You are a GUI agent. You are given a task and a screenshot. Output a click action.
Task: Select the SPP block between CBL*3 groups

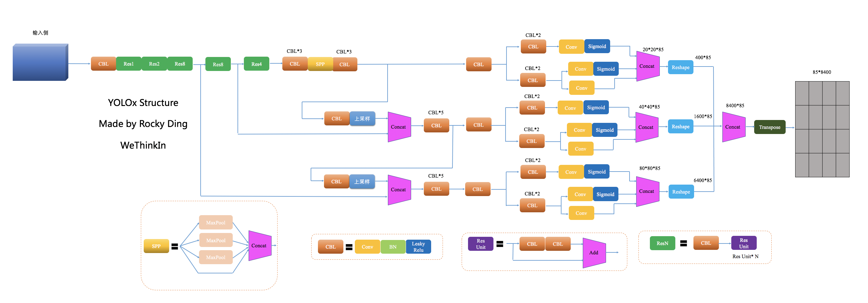[320, 64]
